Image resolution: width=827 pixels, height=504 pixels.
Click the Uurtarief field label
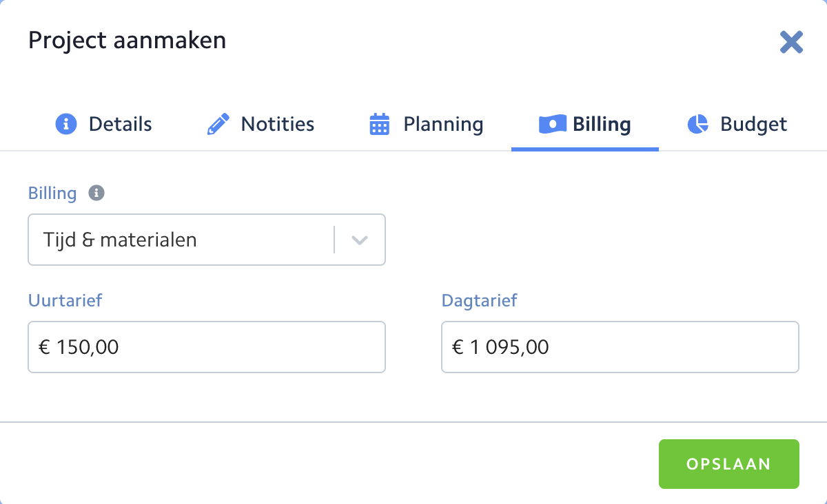(65, 300)
